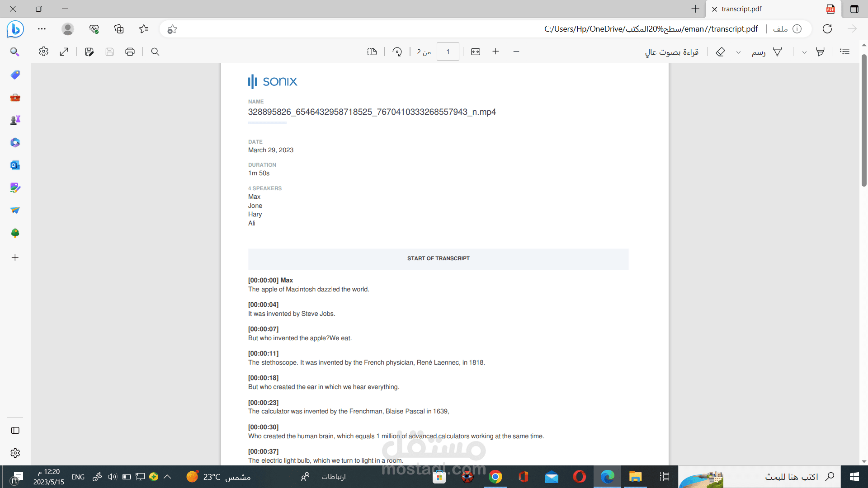
Task: Toggle page view layout icon
Action: tap(372, 52)
